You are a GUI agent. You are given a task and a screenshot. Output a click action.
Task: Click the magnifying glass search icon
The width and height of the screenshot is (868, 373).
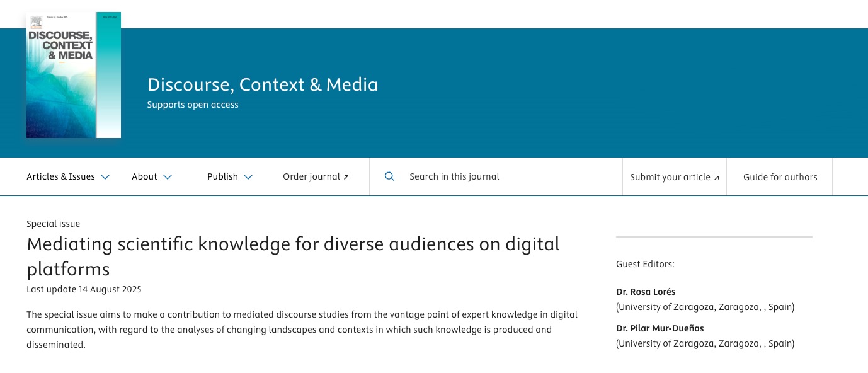click(389, 177)
